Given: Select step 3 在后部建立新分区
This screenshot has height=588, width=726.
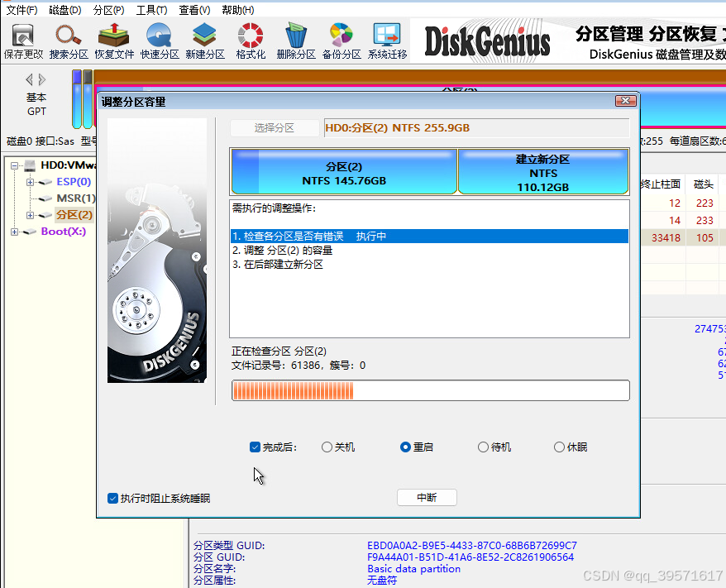Looking at the screenshot, I should coord(277,265).
